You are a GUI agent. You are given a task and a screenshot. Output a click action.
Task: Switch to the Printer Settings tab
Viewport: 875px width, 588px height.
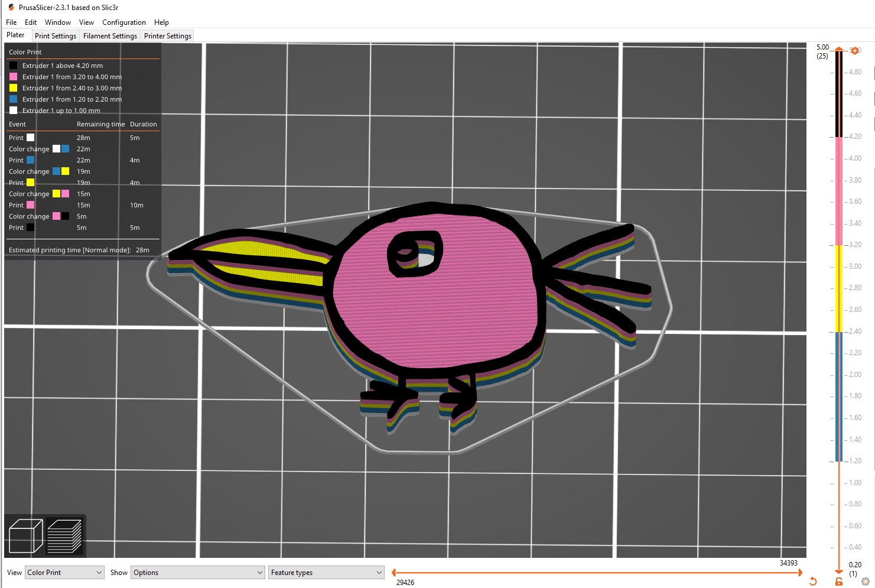168,36
